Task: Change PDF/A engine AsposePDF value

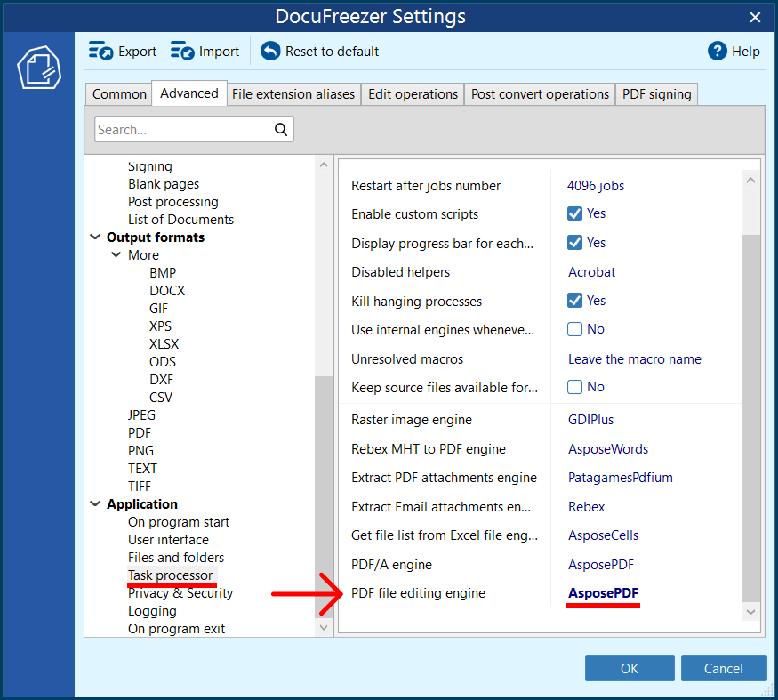Action: [x=601, y=565]
